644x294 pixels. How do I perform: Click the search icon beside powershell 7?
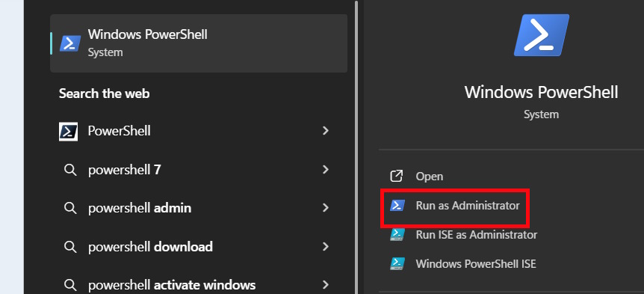click(70, 169)
